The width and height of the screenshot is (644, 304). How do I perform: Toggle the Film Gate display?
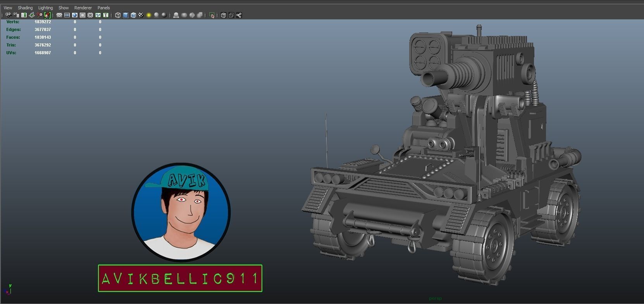tap(67, 15)
